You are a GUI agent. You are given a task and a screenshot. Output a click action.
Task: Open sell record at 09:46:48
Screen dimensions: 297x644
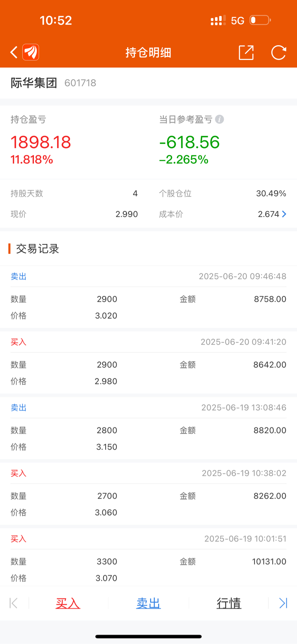coord(148,297)
